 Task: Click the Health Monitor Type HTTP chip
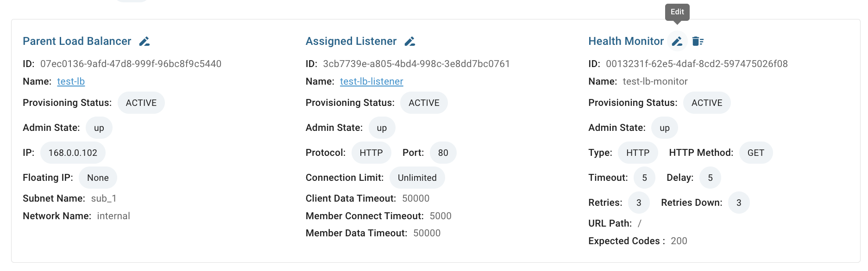[x=638, y=153]
